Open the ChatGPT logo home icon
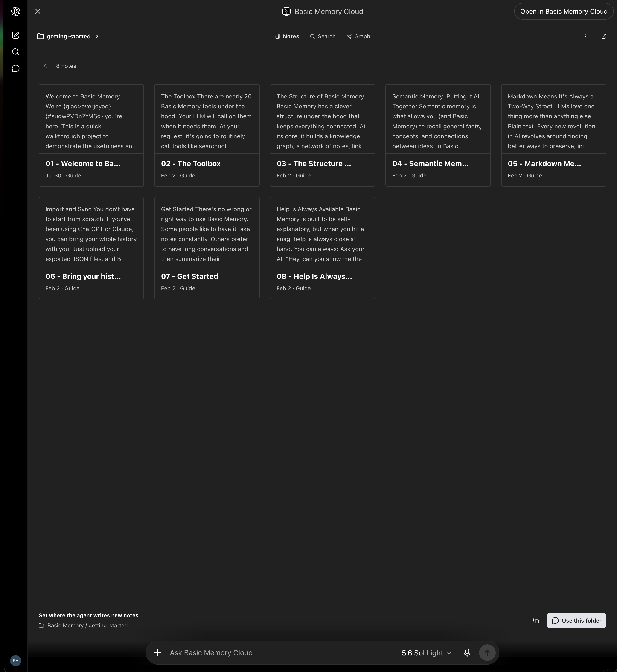617x672 pixels. pyautogui.click(x=15, y=11)
